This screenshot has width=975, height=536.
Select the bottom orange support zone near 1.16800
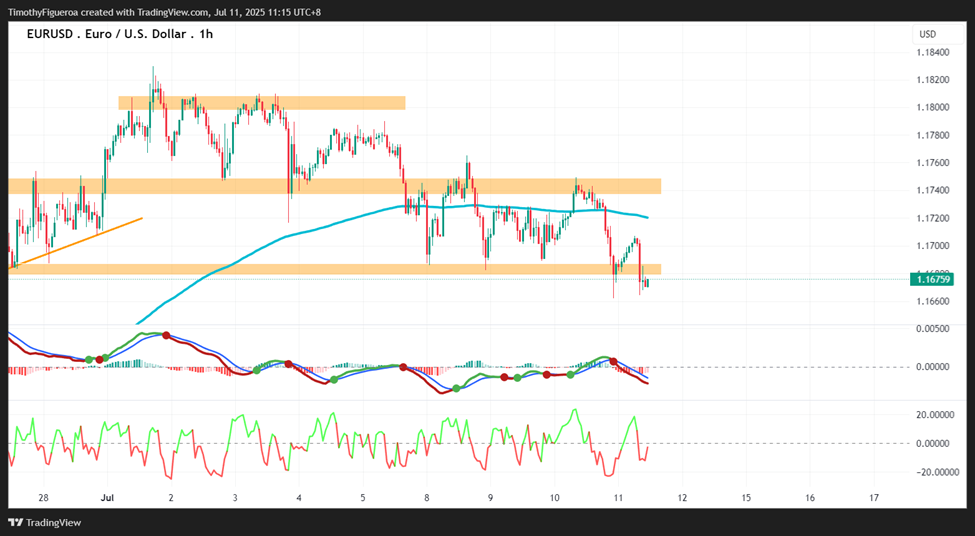pyautogui.click(x=335, y=269)
